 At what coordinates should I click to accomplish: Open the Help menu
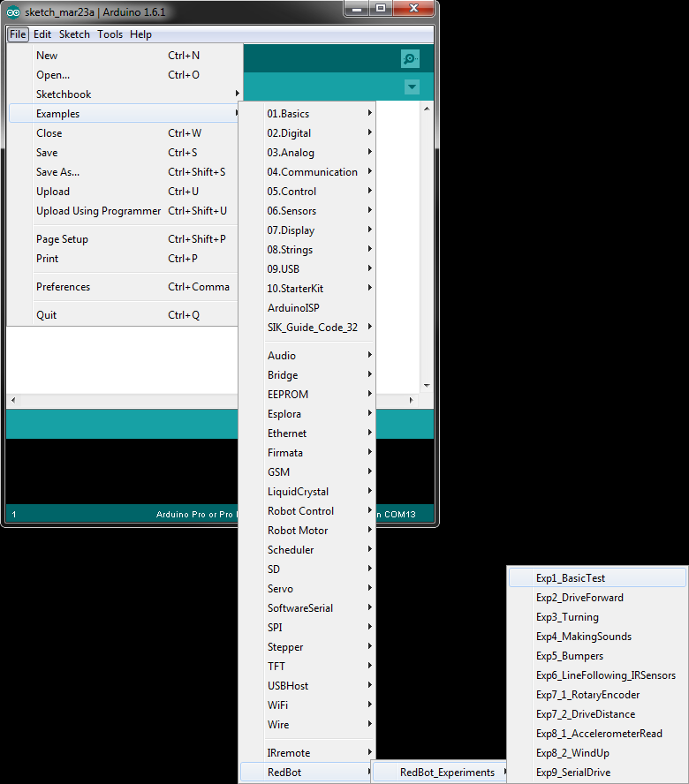tap(140, 34)
